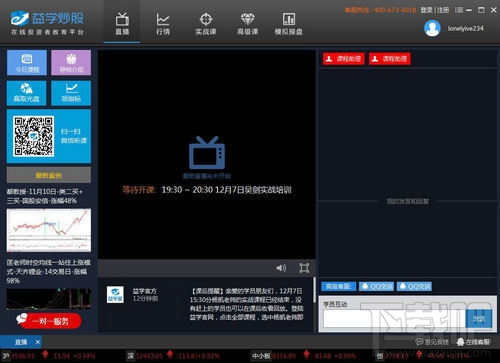Click the 注册 register link
500x363 pixels.
point(443,10)
